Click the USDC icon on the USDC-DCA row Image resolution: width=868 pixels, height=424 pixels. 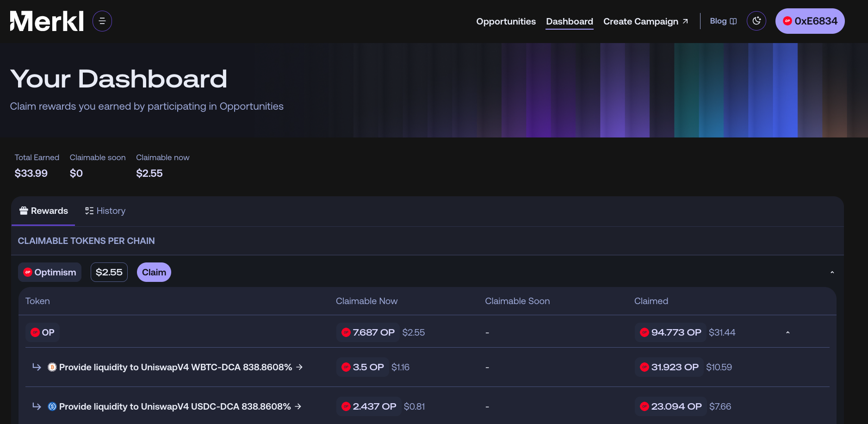[x=52, y=406]
